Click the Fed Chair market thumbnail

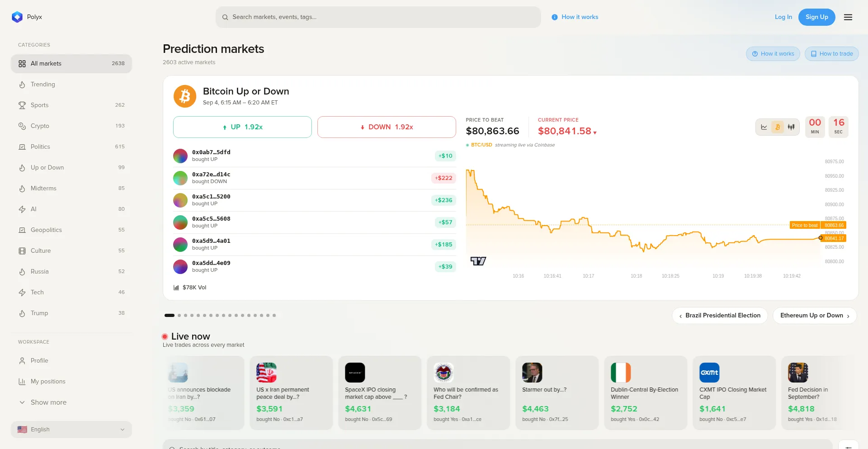(x=443, y=373)
